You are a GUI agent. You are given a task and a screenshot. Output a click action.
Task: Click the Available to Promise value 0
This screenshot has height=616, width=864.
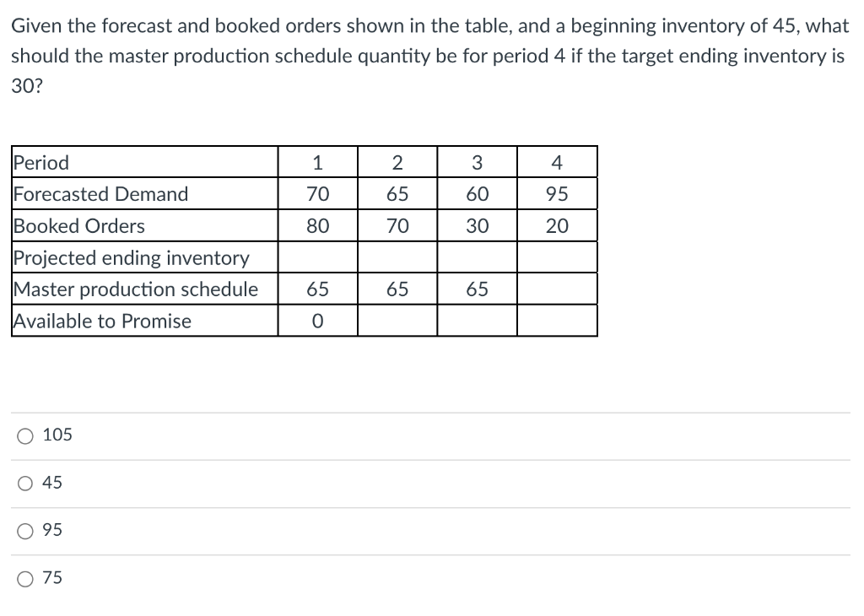pos(318,321)
